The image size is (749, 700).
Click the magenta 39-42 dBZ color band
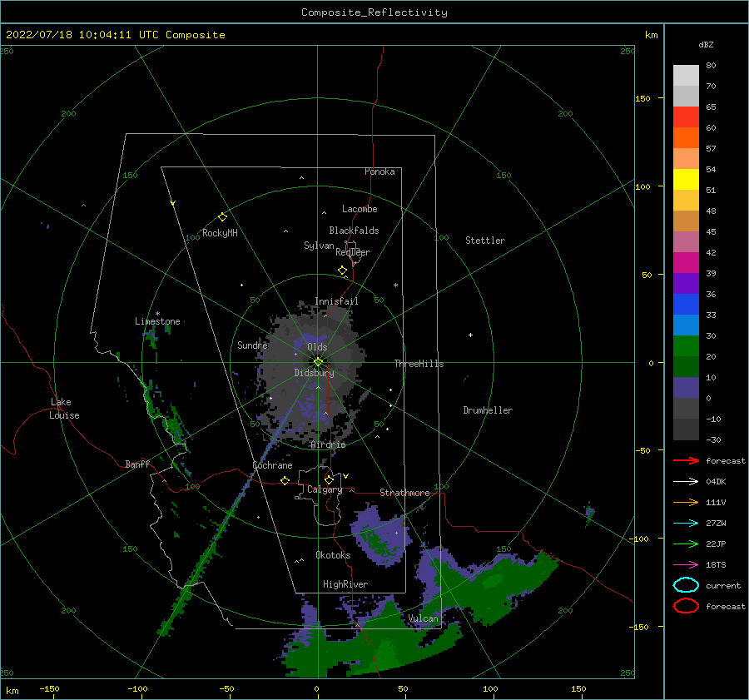point(686,263)
